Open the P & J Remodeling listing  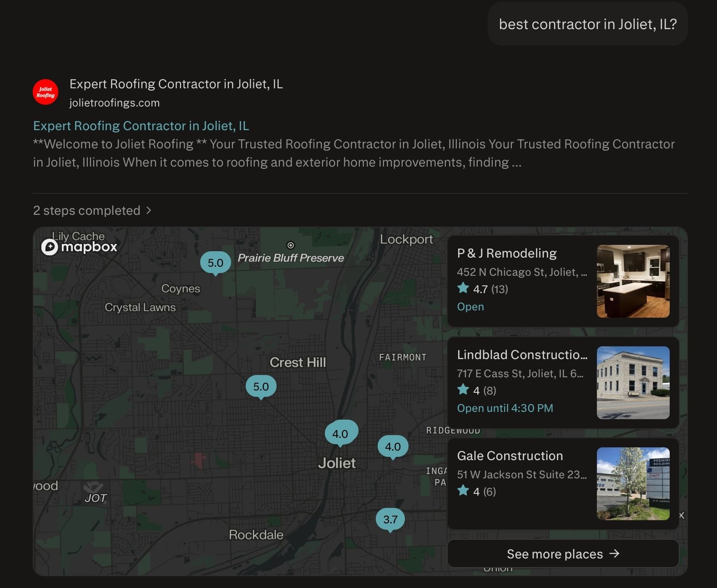point(507,253)
